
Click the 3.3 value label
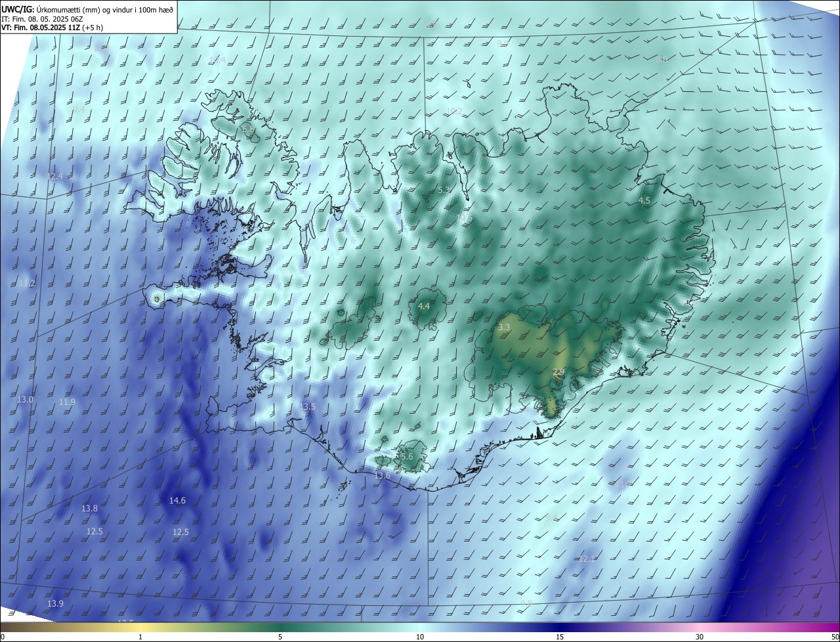point(504,327)
